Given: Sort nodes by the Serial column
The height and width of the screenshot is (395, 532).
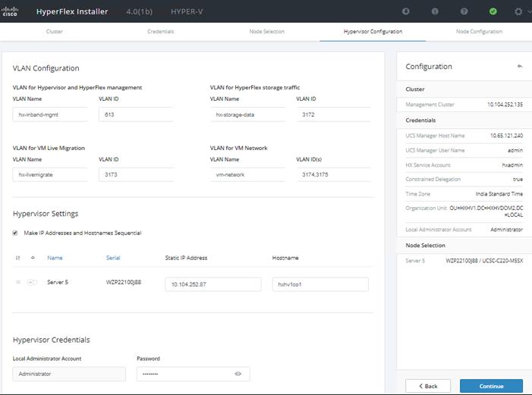Looking at the screenshot, I should [113, 258].
